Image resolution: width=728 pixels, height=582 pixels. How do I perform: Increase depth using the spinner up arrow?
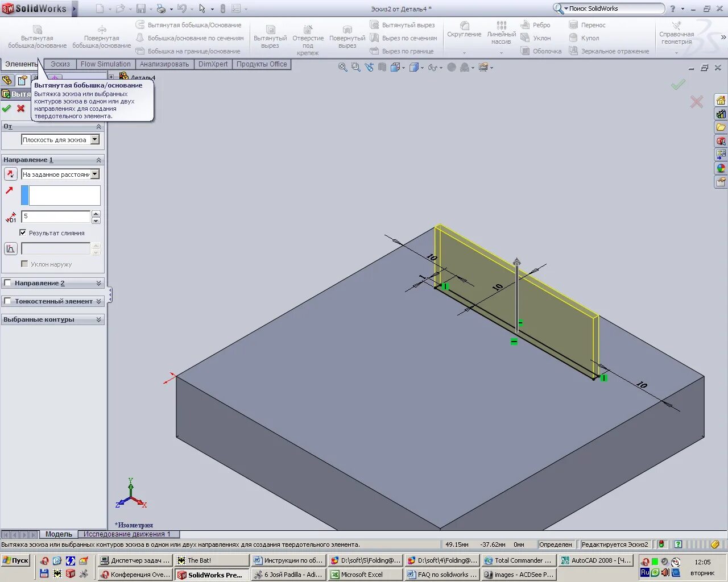point(96,213)
